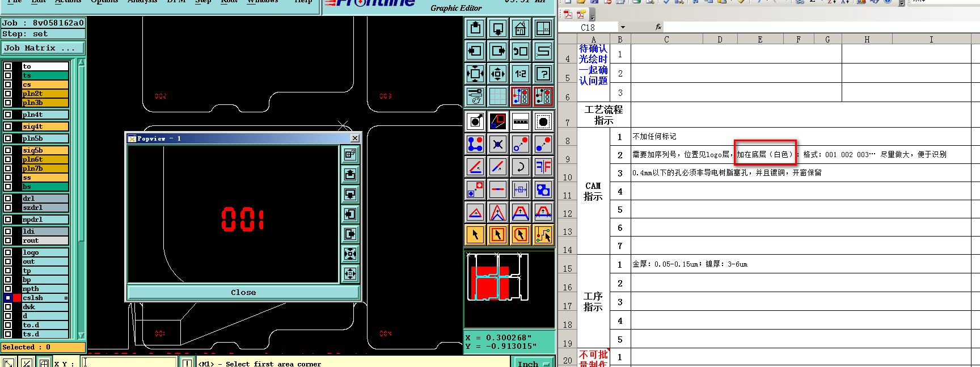Select the ruler measurement tool
Viewport: 980px width, 367px height.
coord(521,121)
